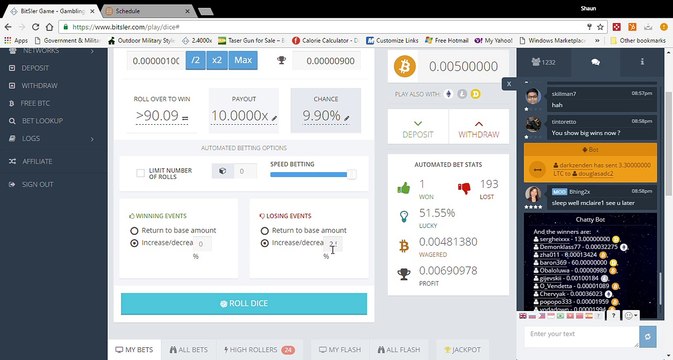Expand hidden bookmarks chevron

(x=597, y=40)
